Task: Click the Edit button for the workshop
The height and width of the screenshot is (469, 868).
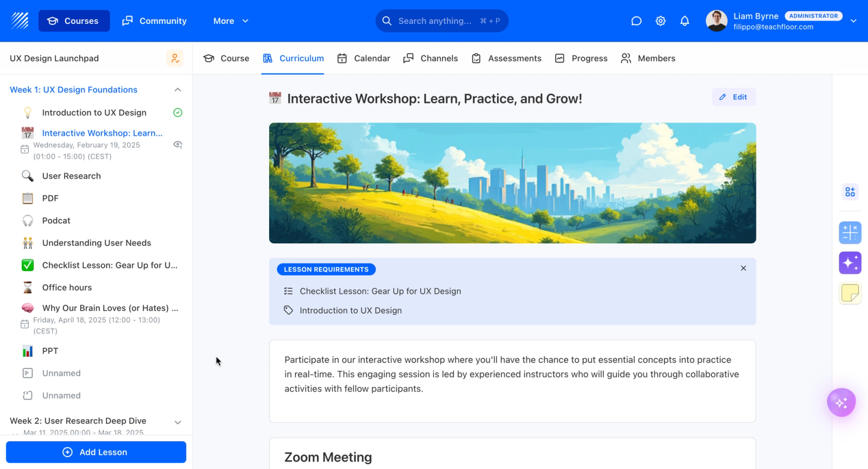Action: pos(734,97)
